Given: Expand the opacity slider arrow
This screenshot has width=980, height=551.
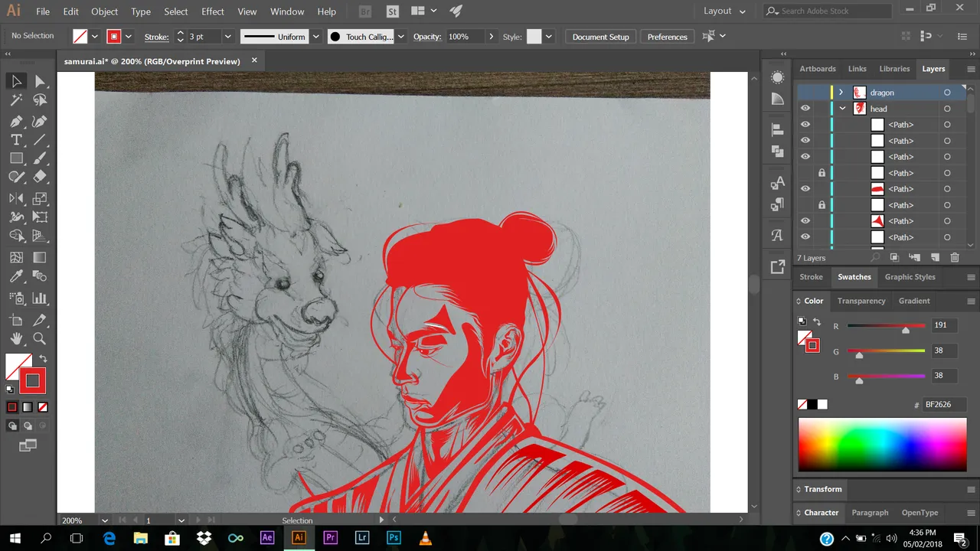Looking at the screenshot, I should (x=491, y=37).
